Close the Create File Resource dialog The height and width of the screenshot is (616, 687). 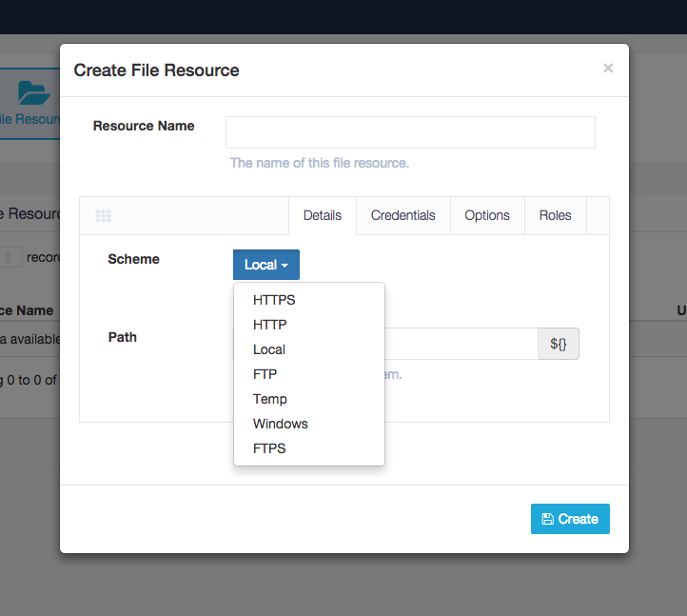click(x=608, y=69)
